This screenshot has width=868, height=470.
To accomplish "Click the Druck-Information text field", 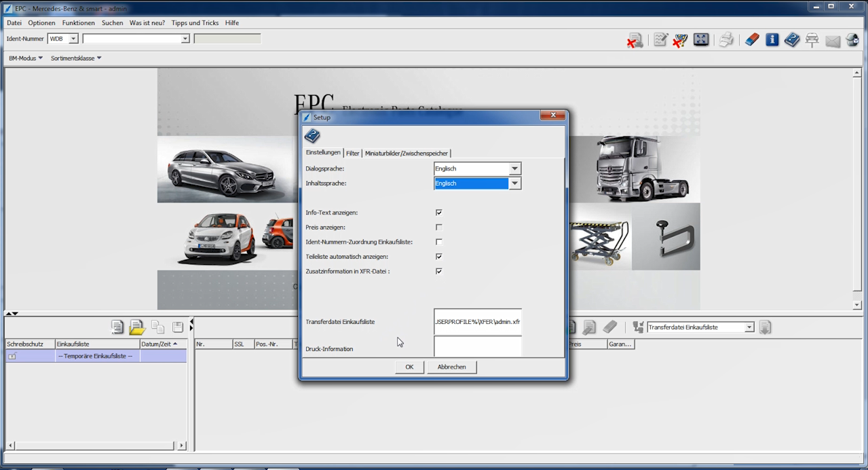I will [478, 347].
